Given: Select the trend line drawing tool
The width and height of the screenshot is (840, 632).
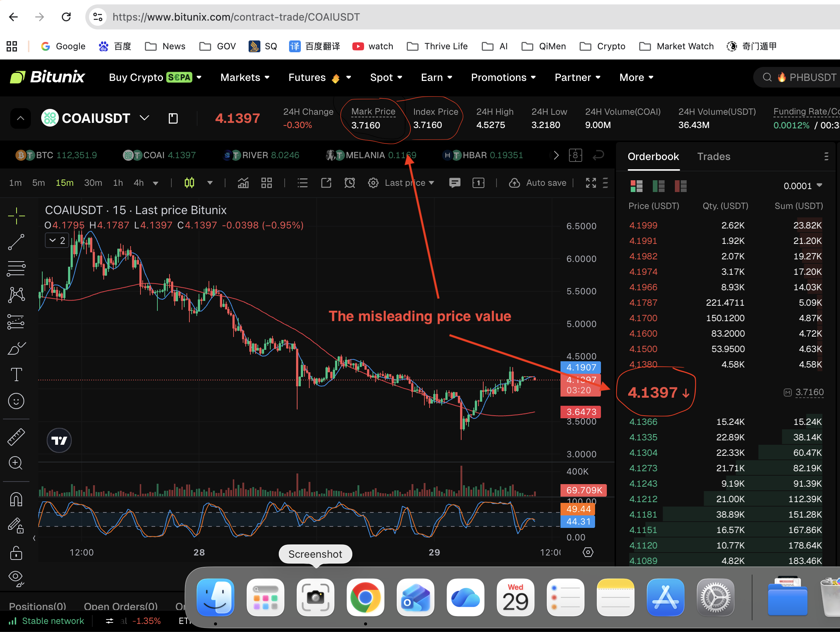Looking at the screenshot, I should (x=16, y=242).
